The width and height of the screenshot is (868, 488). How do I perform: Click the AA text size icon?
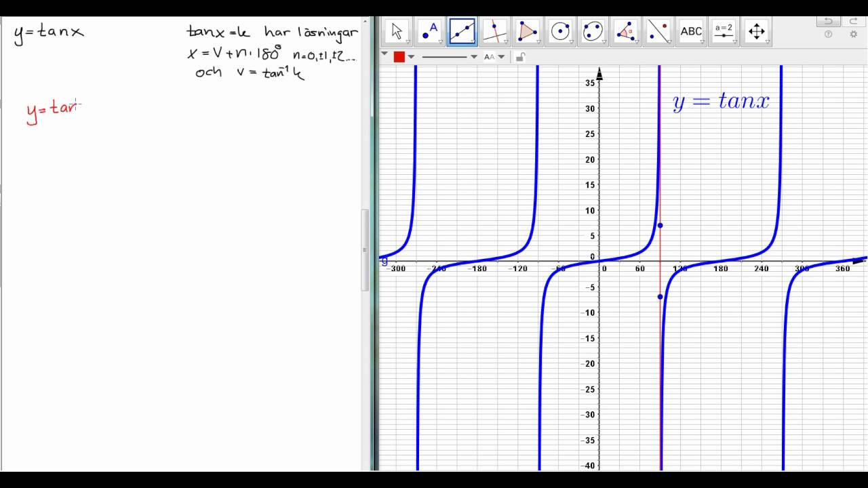coord(490,57)
